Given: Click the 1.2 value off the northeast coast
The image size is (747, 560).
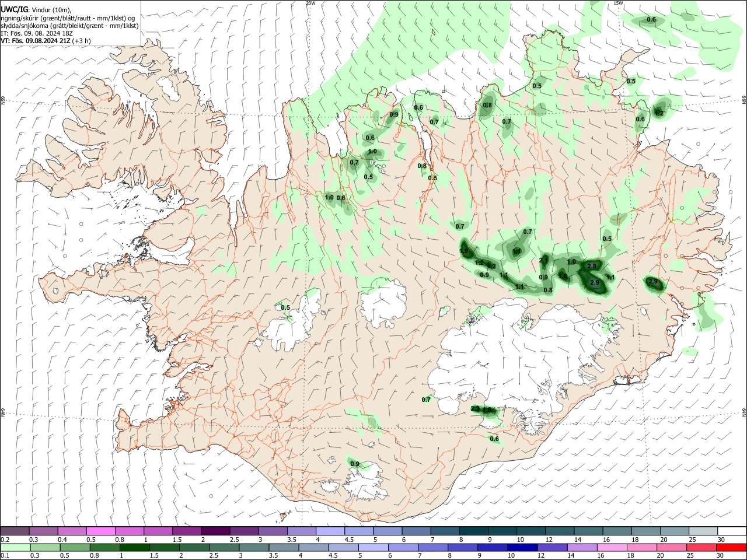Looking at the screenshot, I should tap(659, 113).
